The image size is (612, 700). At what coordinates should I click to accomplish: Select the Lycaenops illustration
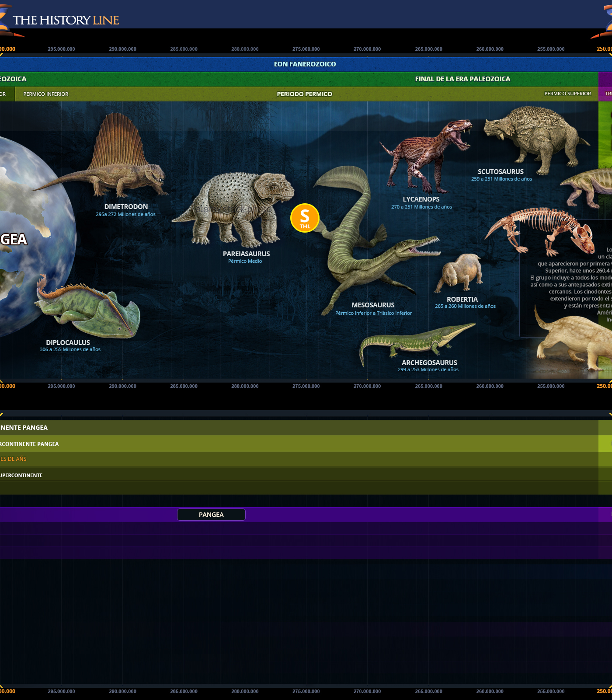coord(426,157)
